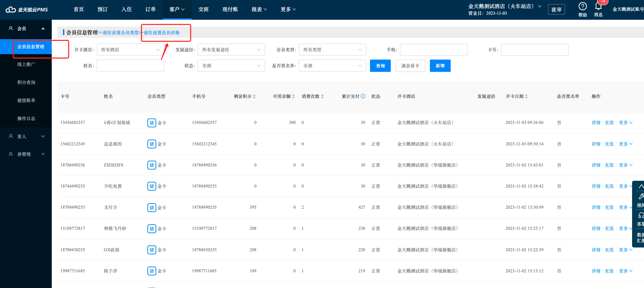Sort by 可用余额 sort arrows

293,96
